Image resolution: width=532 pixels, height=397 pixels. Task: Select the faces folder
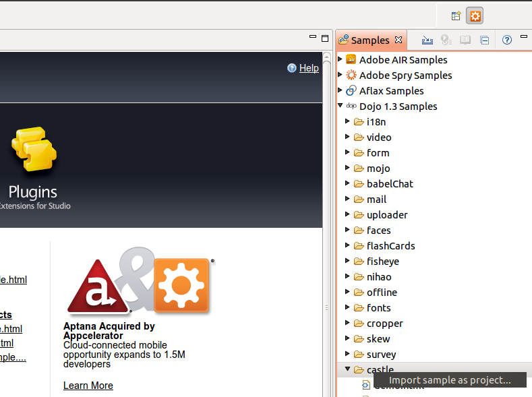click(x=379, y=231)
